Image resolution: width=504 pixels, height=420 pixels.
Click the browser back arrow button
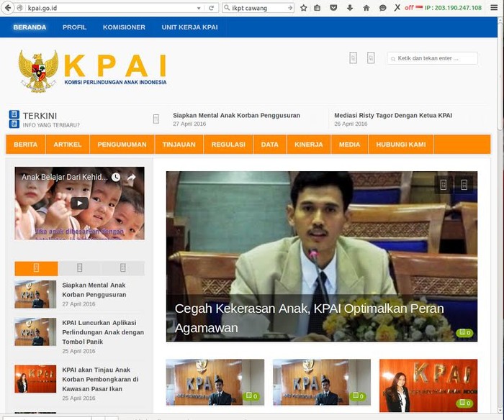tap(8, 8)
